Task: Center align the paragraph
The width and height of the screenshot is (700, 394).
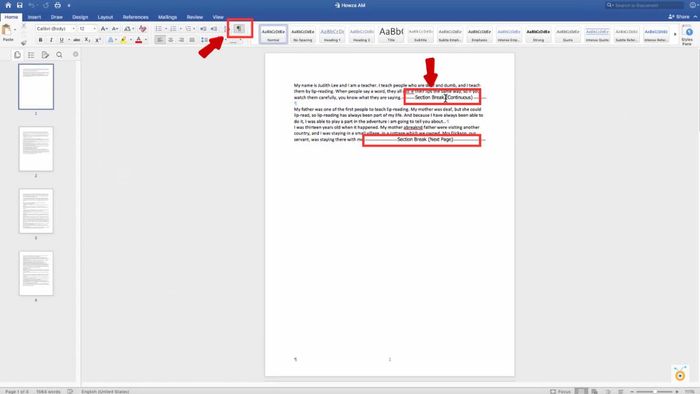Action: (171, 40)
